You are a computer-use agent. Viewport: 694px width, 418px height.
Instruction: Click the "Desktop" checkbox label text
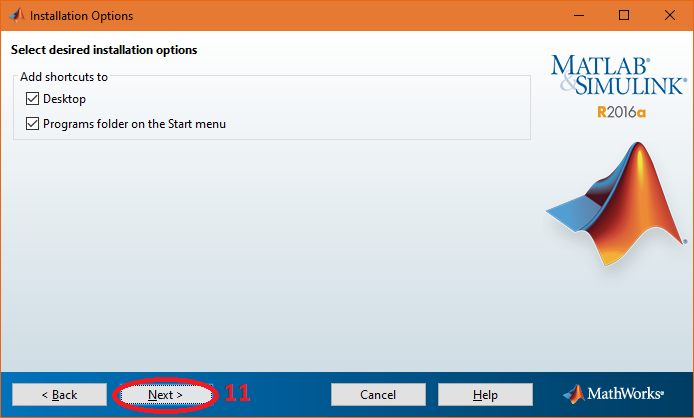click(64, 99)
